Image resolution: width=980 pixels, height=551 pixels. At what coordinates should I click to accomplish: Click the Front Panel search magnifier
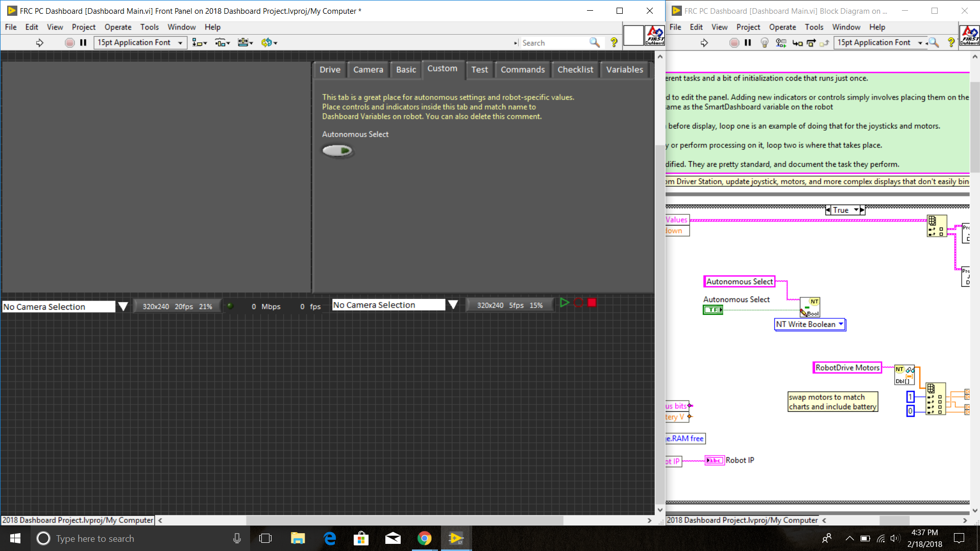tap(595, 43)
